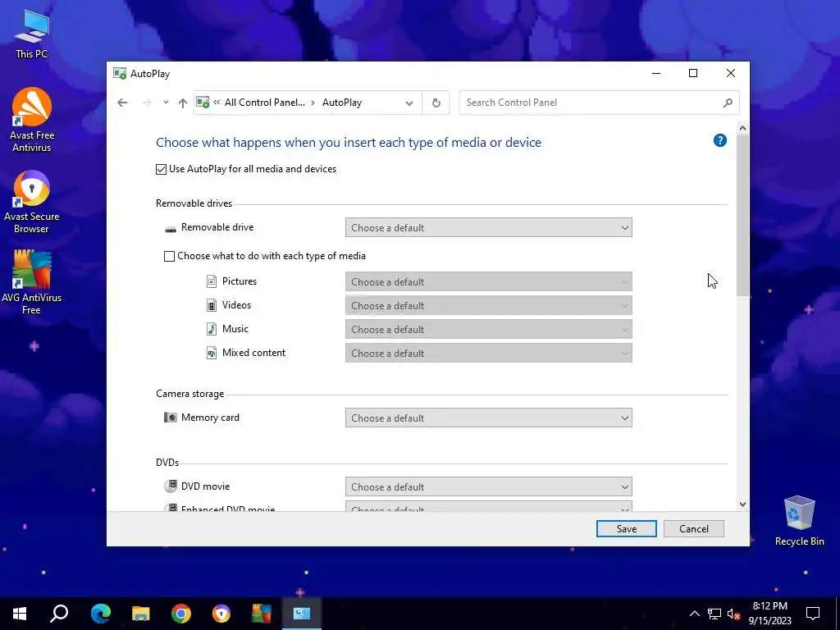
Task: Click the Videos media icon
Action: pyautogui.click(x=212, y=305)
